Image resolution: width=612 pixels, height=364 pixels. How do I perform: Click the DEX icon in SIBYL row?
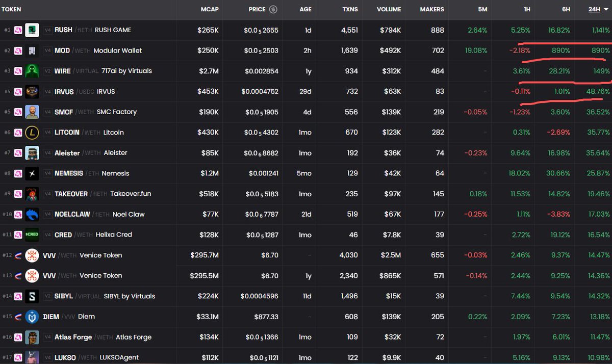(18, 296)
